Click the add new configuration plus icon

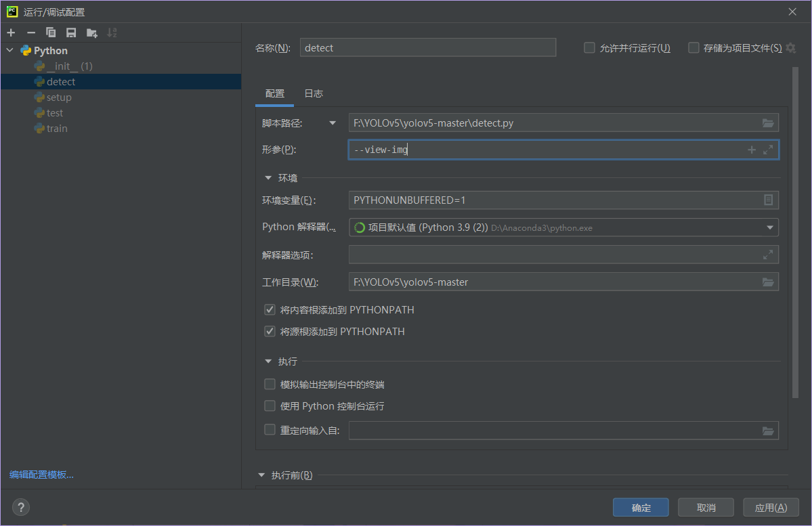coord(11,32)
